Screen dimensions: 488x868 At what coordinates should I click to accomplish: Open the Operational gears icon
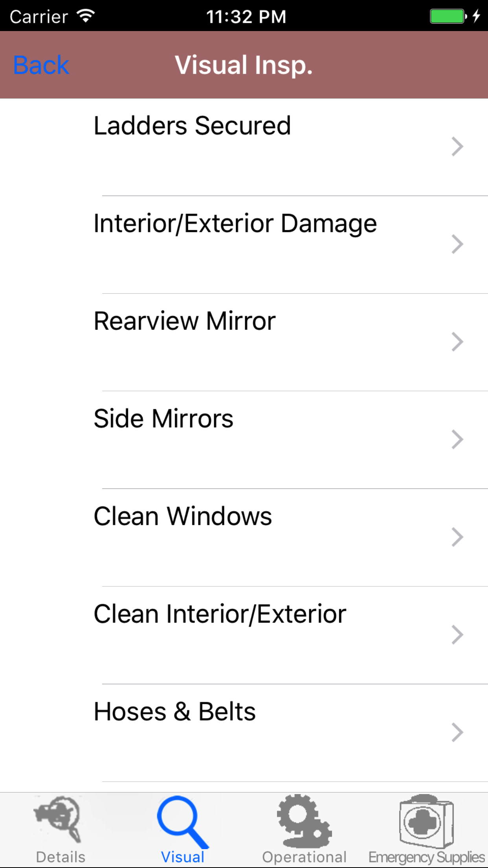coord(304,821)
